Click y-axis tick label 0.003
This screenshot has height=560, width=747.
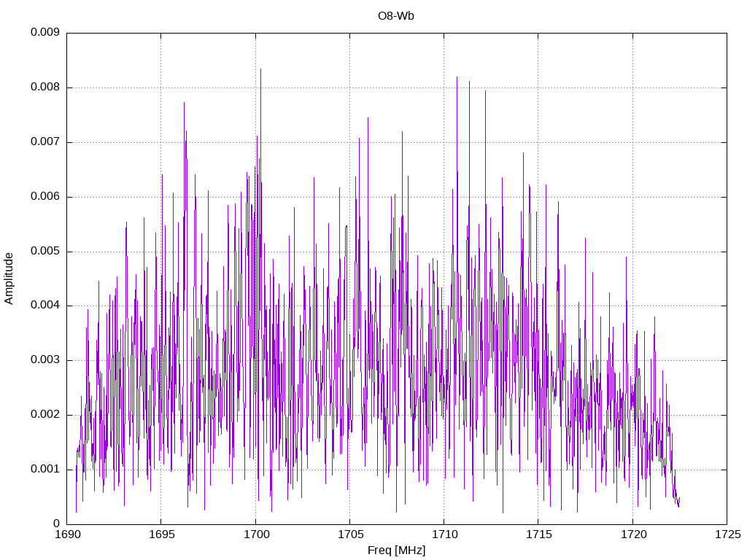click(x=45, y=360)
